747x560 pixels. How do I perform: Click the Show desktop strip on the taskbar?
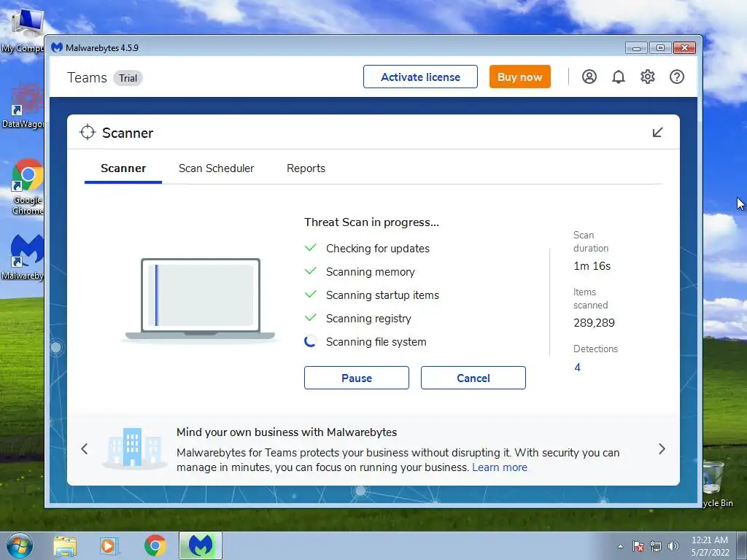pos(742,545)
